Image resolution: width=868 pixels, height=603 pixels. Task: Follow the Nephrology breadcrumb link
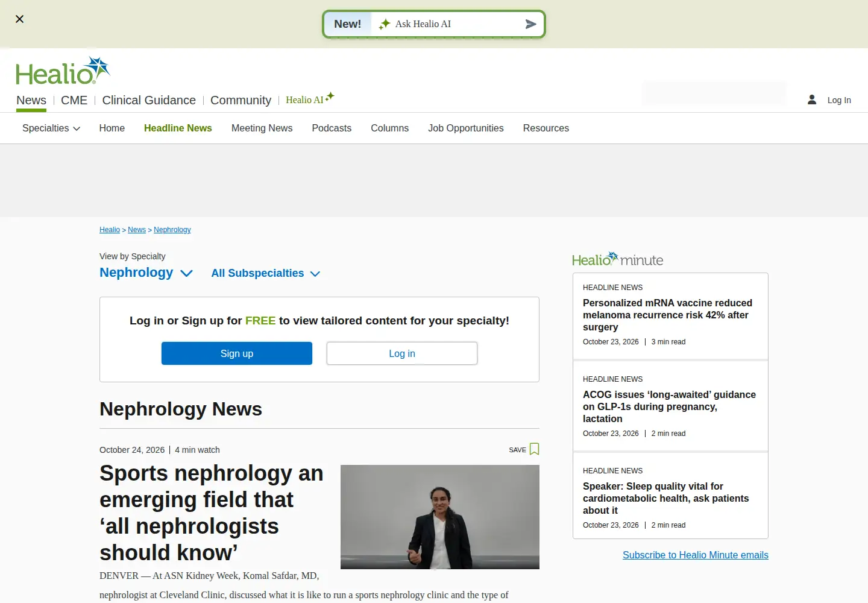click(x=172, y=230)
